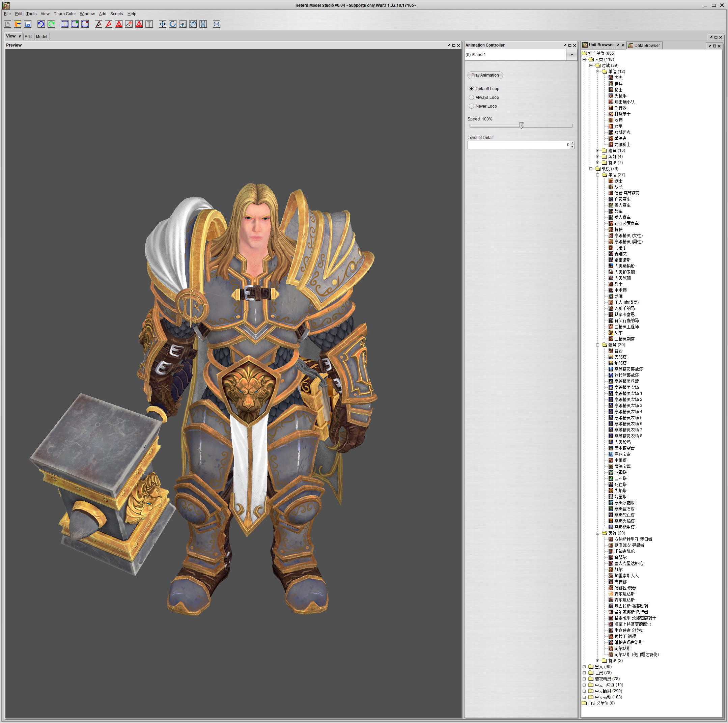Open the Team Color menu
This screenshot has width=728, height=723.
[x=65, y=14]
